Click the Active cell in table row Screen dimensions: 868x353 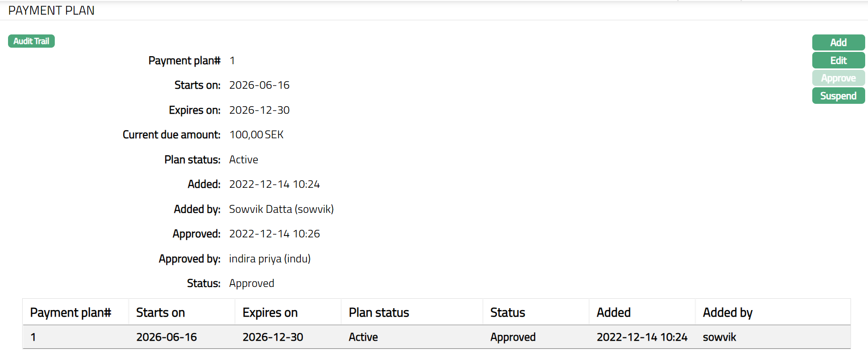[x=363, y=337]
